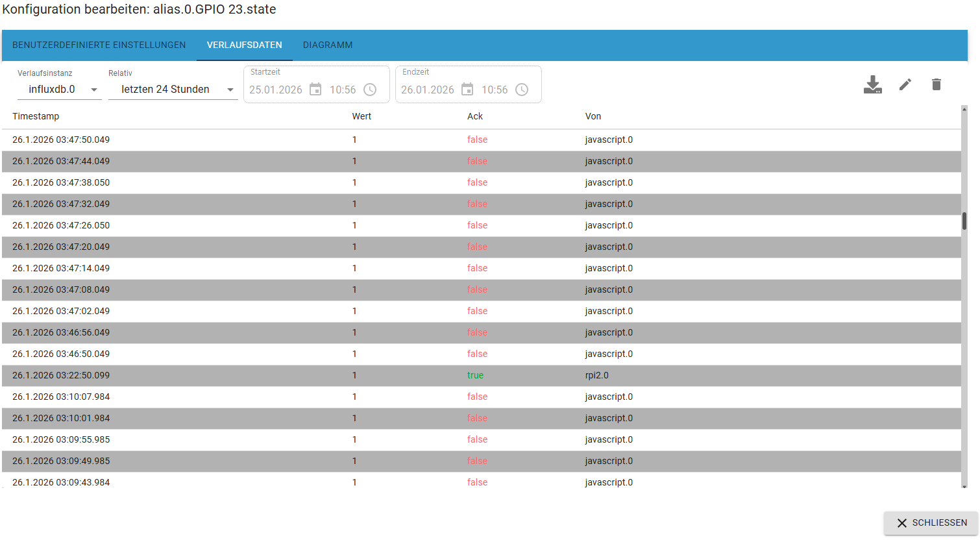Click 'false' Ack in the 03:46:50.049 row

(477, 354)
